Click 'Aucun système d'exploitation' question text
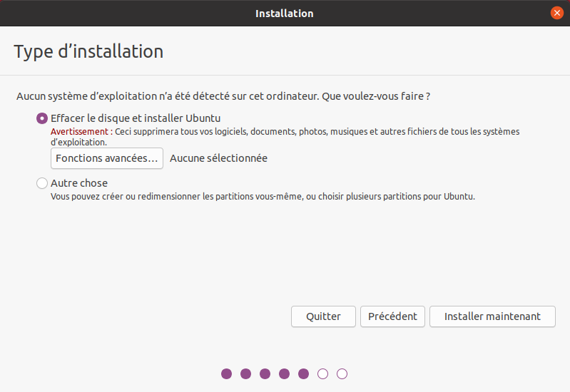The image size is (570, 392). coord(223,96)
